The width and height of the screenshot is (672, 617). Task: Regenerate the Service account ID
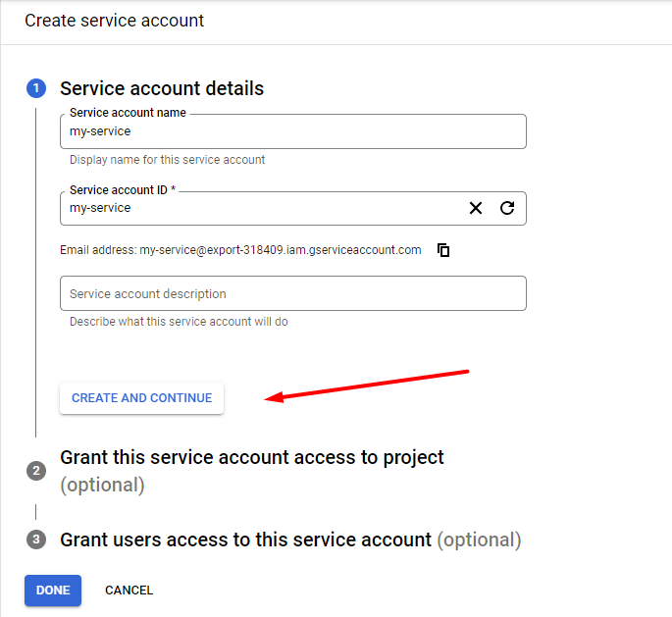pos(507,208)
